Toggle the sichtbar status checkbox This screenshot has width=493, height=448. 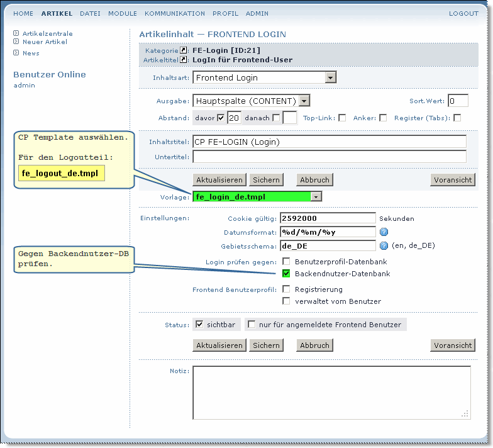click(x=200, y=324)
